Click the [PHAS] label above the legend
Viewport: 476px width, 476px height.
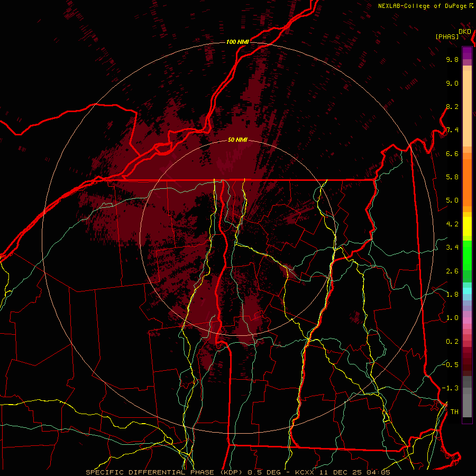(447, 36)
